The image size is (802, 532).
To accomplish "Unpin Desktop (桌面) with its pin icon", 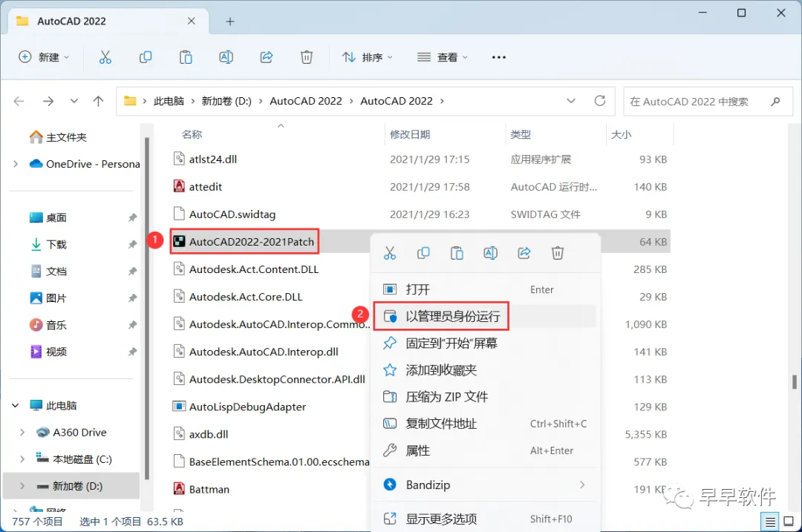I will tap(132, 217).
